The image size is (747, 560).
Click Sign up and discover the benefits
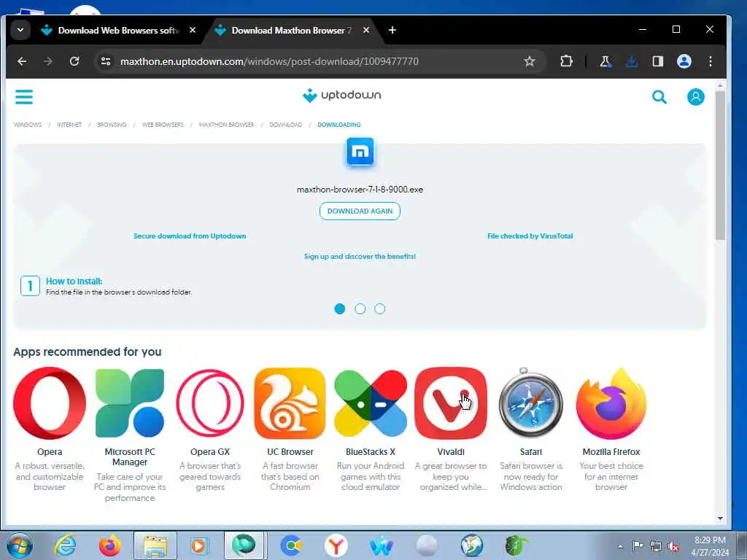[360, 256]
